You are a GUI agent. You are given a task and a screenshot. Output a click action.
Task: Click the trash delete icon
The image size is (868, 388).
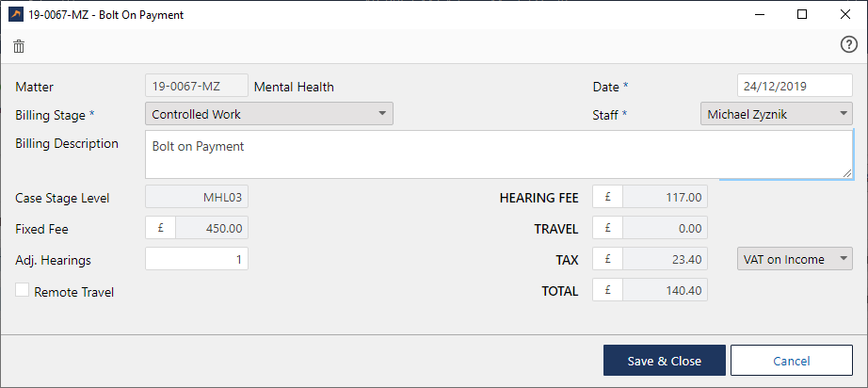click(19, 46)
